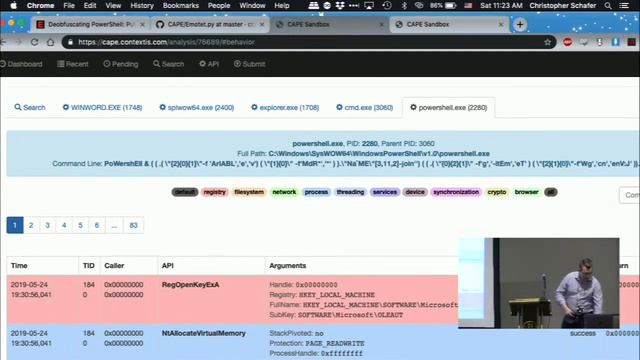Select the powershell.exe (2280) tab
This screenshot has height=360, width=640.
(449, 108)
